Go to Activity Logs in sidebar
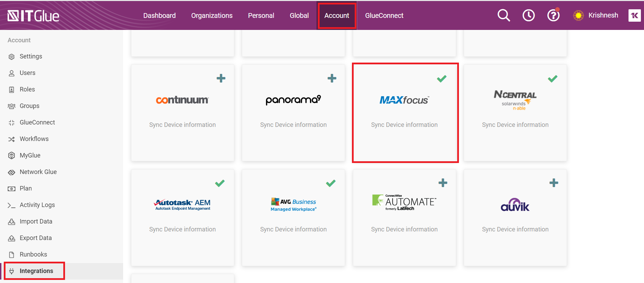This screenshot has width=644, height=283. click(x=37, y=205)
